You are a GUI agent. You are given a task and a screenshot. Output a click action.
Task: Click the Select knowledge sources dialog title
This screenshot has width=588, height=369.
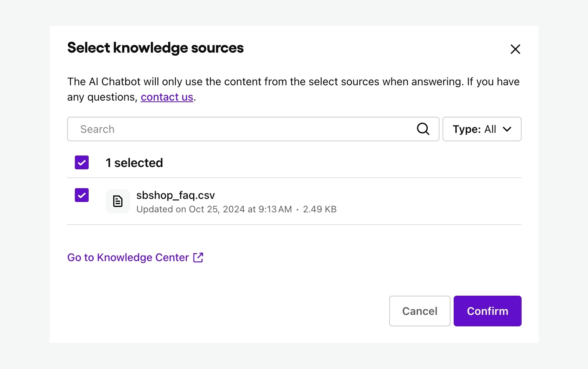coord(155,48)
